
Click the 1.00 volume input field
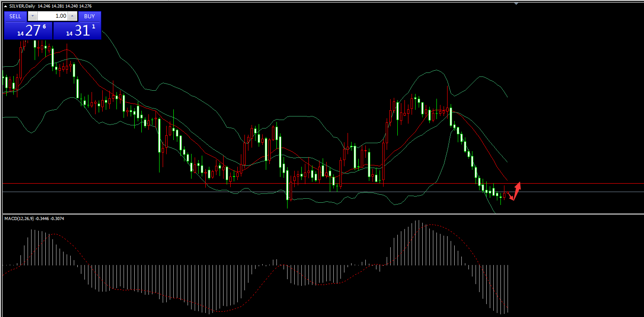(53, 16)
